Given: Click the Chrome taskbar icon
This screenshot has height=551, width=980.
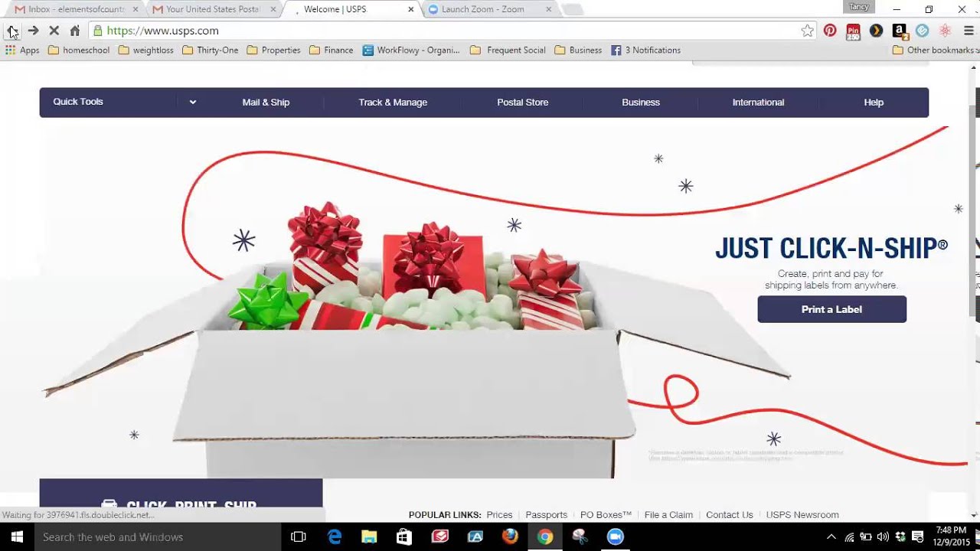Looking at the screenshot, I should click(545, 537).
